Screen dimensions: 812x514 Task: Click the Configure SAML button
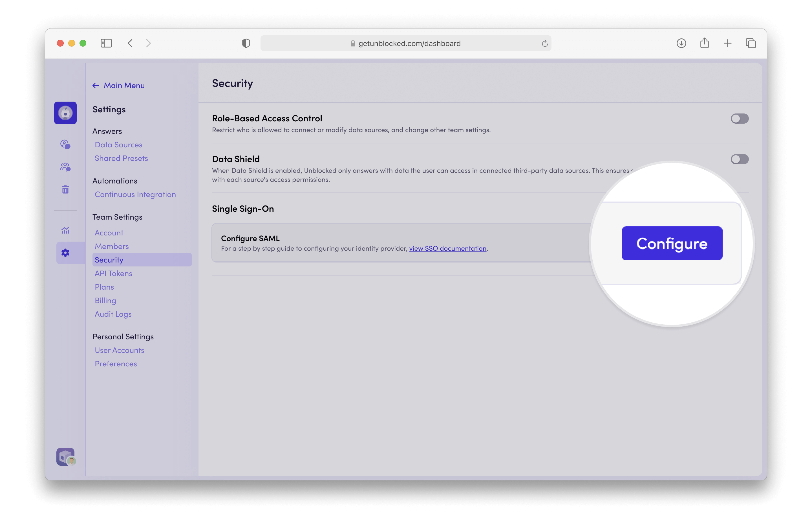(671, 243)
